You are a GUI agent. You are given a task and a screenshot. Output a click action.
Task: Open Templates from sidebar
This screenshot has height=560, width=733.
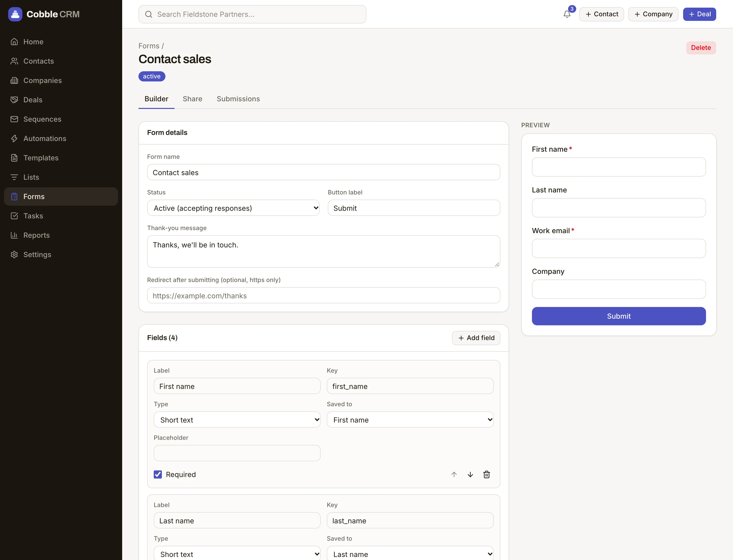pos(61,158)
